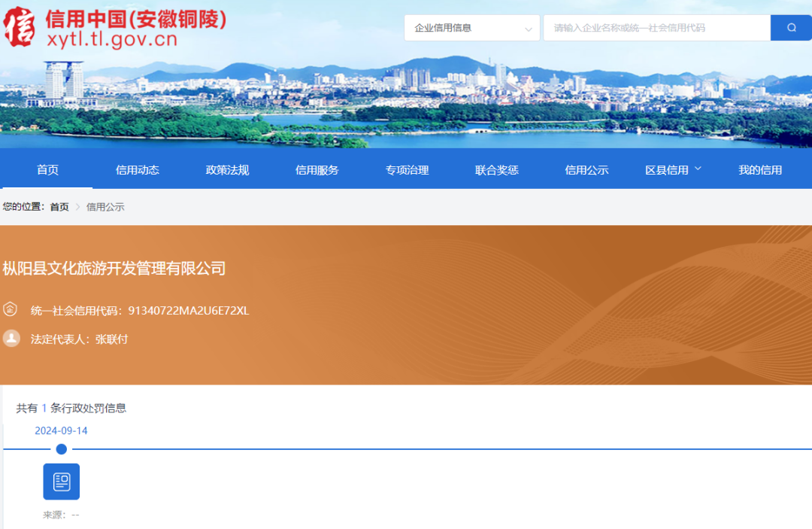
Task: Click the red 信 site logo
Action: point(20,28)
